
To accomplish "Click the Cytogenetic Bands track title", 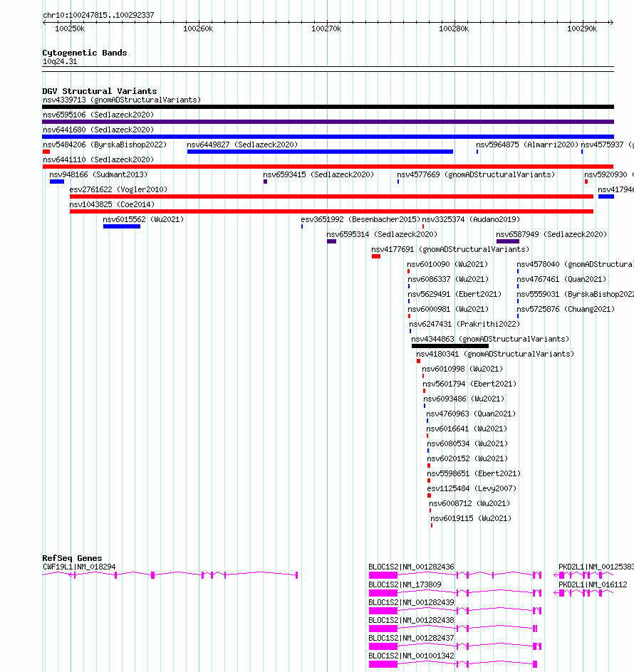I will [85, 53].
